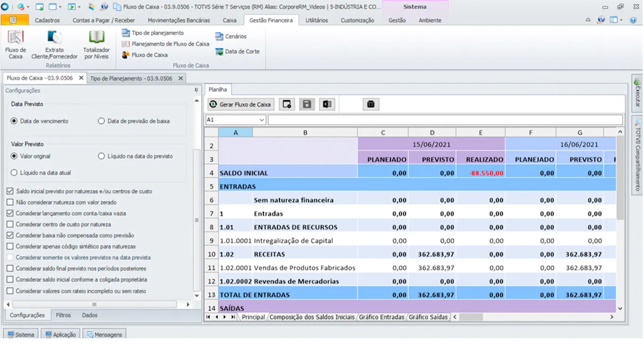Expand the A1 cell name box dropdown
The height and width of the screenshot is (356, 644).
[x=262, y=120]
